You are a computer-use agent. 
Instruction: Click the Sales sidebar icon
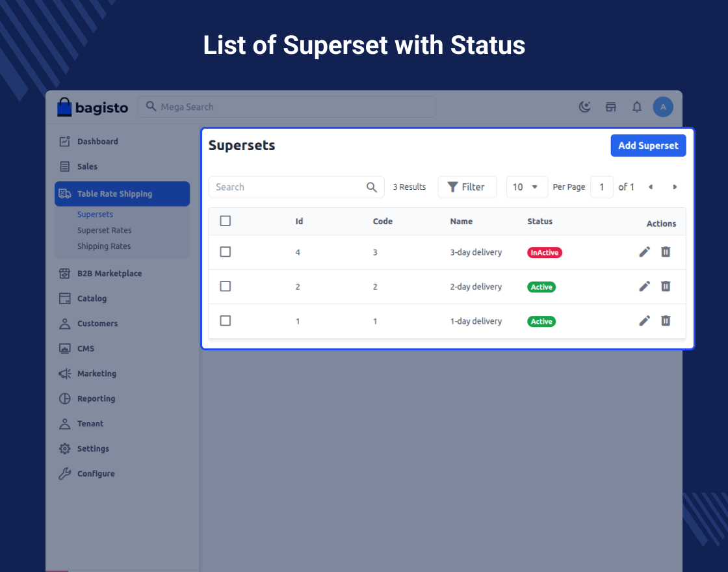pyautogui.click(x=64, y=166)
